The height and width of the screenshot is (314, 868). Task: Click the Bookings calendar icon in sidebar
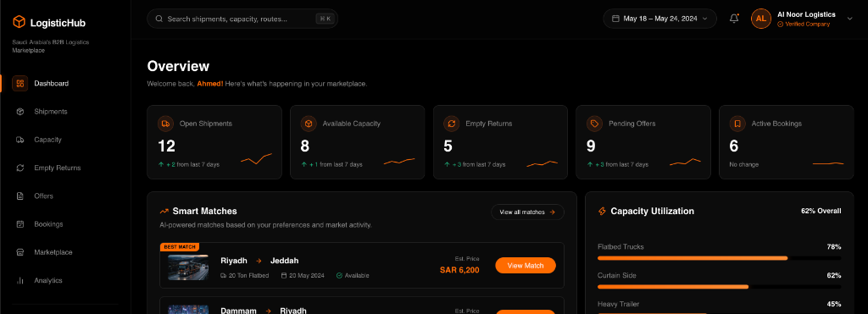(20, 224)
